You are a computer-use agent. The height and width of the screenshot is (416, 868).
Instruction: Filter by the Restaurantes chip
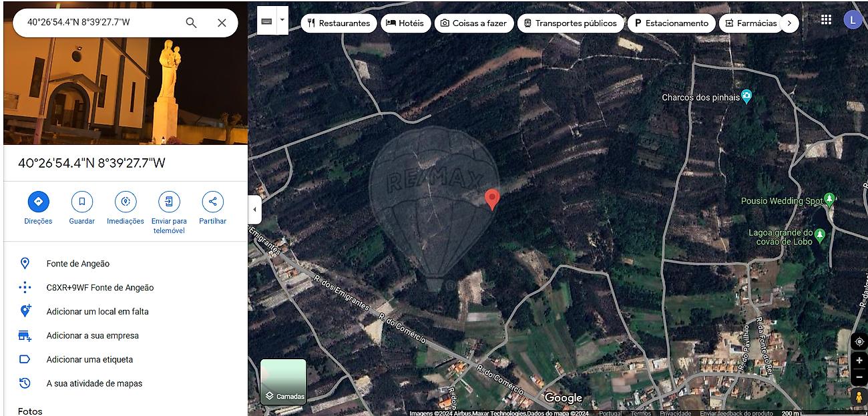[x=339, y=23]
